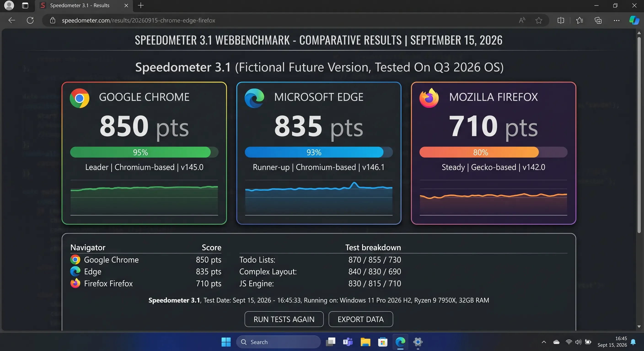This screenshot has height=351, width=644.
Task: Click the site lock info icon
Action: pyautogui.click(x=53, y=20)
